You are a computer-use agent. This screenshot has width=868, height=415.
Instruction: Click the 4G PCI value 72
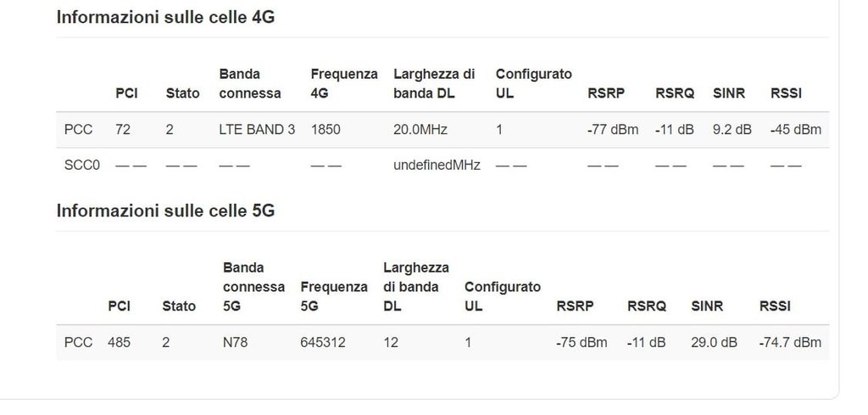point(123,130)
